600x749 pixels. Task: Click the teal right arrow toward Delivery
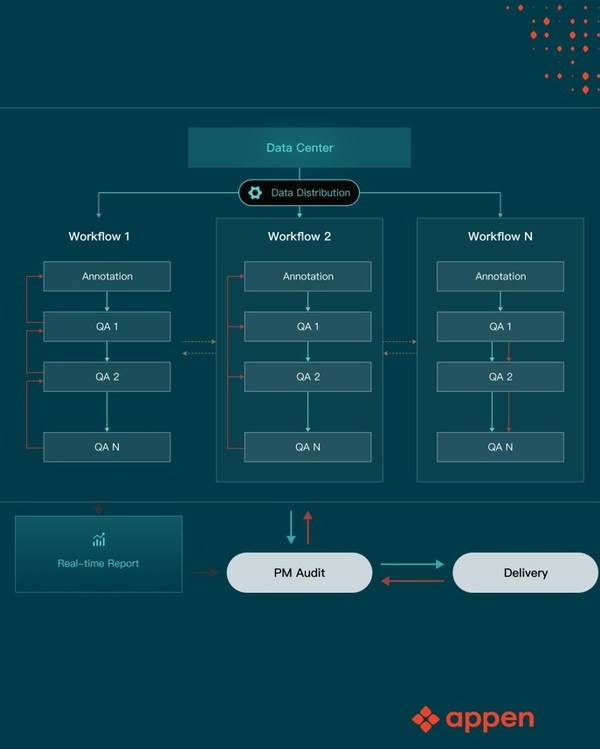click(x=413, y=564)
